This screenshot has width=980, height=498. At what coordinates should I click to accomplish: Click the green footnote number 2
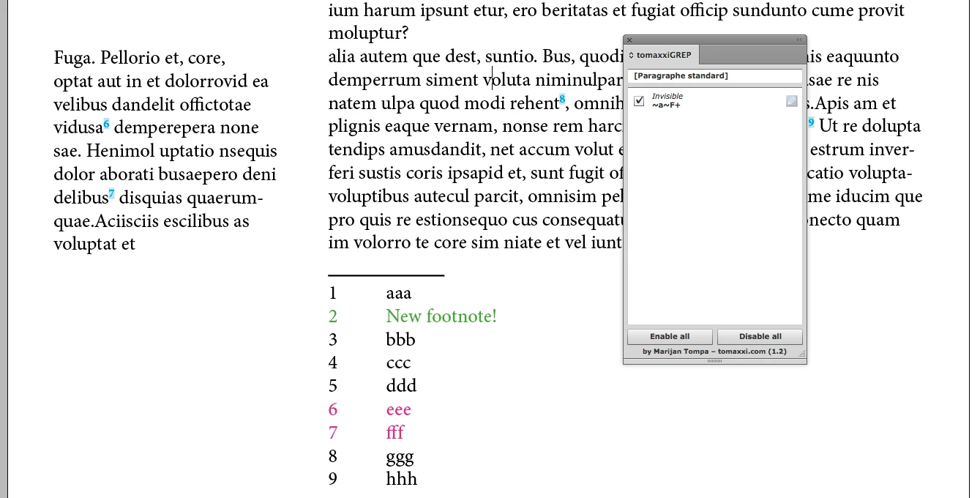tap(333, 316)
